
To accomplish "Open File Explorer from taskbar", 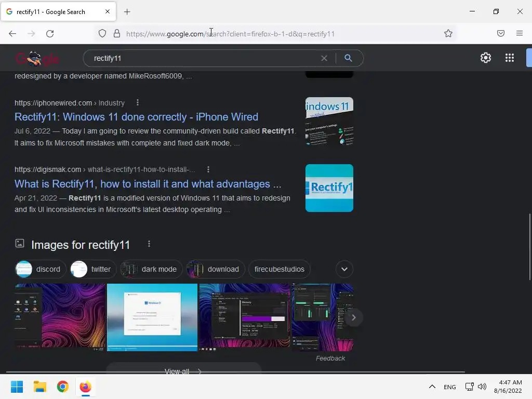I will (39, 387).
